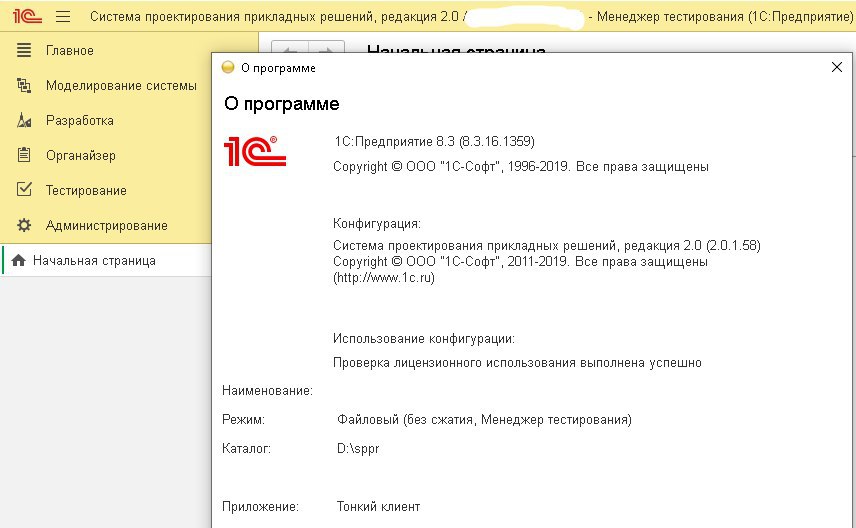Screen dimensions: 856x528
Task: Open the Администрирование section
Action: pyautogui.click(x=106, y=226)
